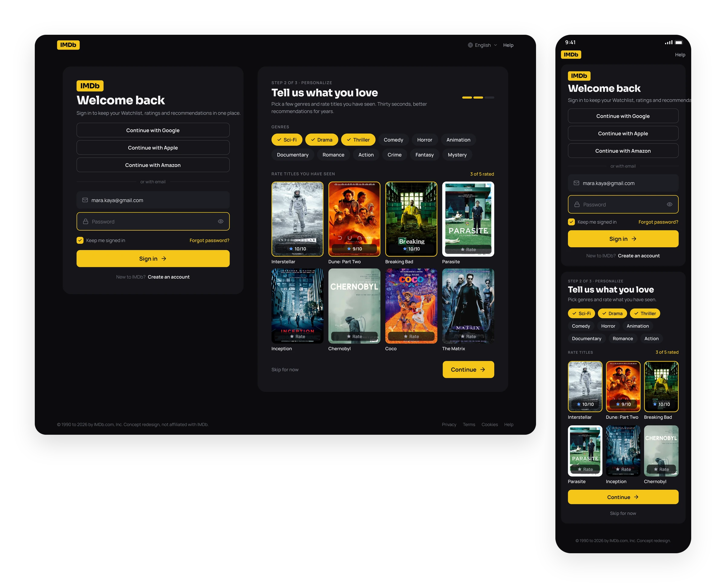726x588 pixels.
Task: Deselect the Sci-Fi genre chip on desktop
Action: click(x=286, y=140)
